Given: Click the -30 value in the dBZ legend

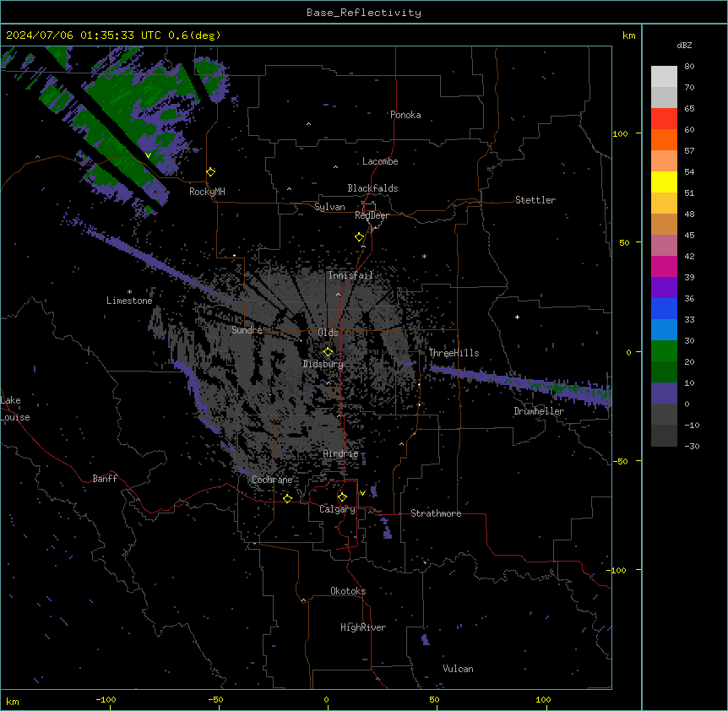Looking at the screenshot, I should [x=692, y=446].
